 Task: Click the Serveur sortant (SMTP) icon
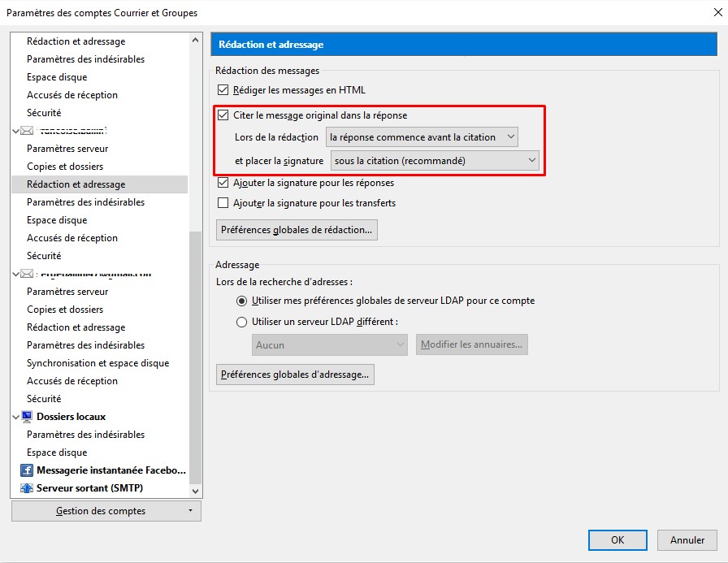(28, 487)
